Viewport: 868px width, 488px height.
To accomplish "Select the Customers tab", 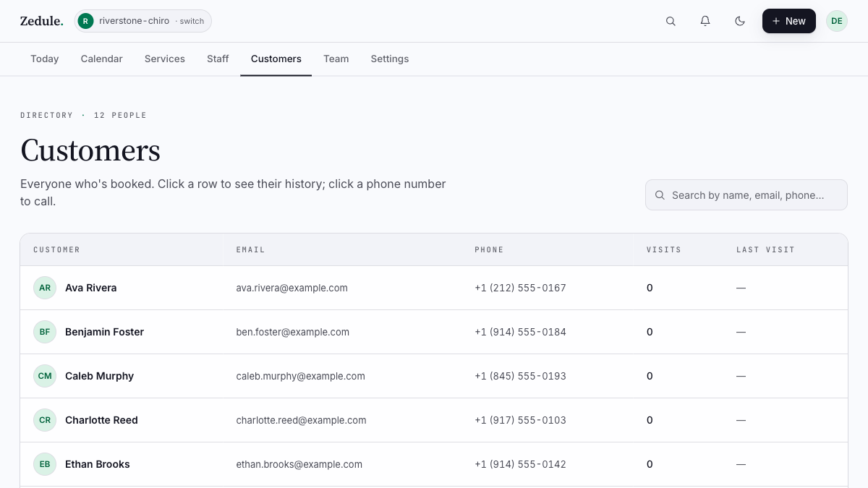I will (x=276, y=59).
